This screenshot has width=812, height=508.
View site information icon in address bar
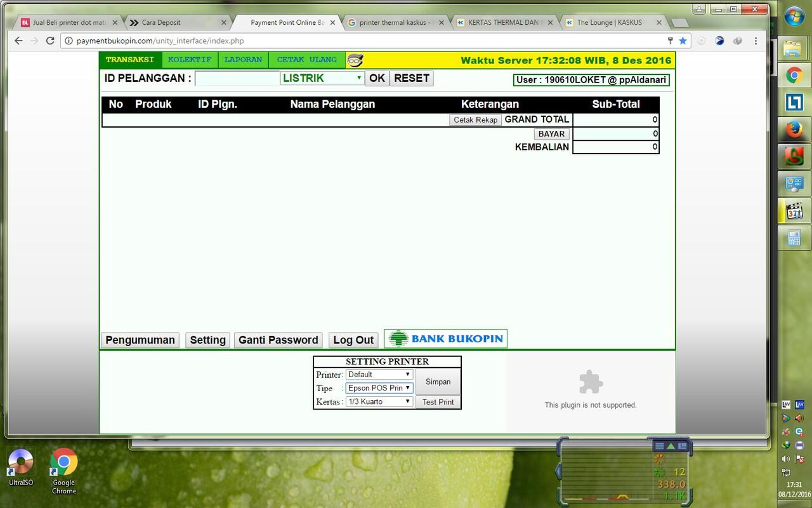69,41
